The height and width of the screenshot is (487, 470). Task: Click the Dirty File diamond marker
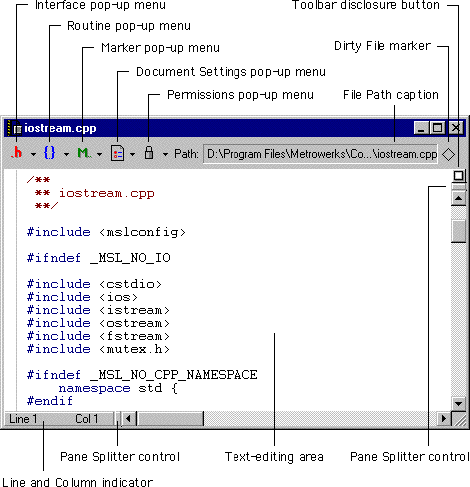pyautogui.click(x=449, y=154)
